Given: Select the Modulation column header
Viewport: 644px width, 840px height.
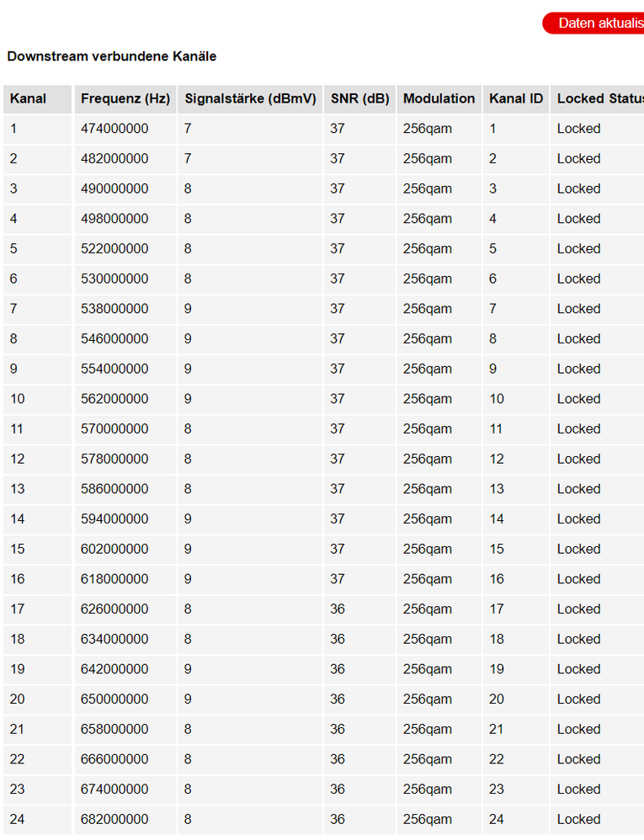Looking at the screenshot, I should click(439, 98).
